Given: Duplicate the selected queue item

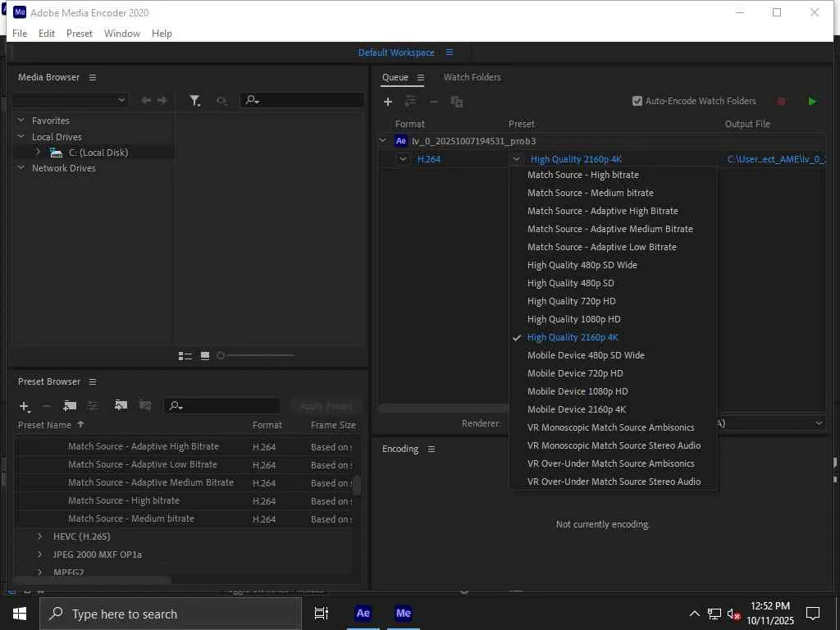Looking at the screenshot, I should click(456, 101).
